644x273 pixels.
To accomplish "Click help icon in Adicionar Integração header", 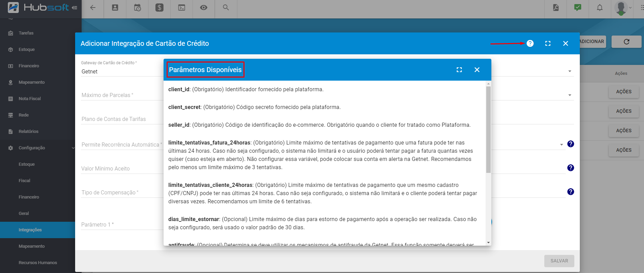I will click(x=530, y=43).
